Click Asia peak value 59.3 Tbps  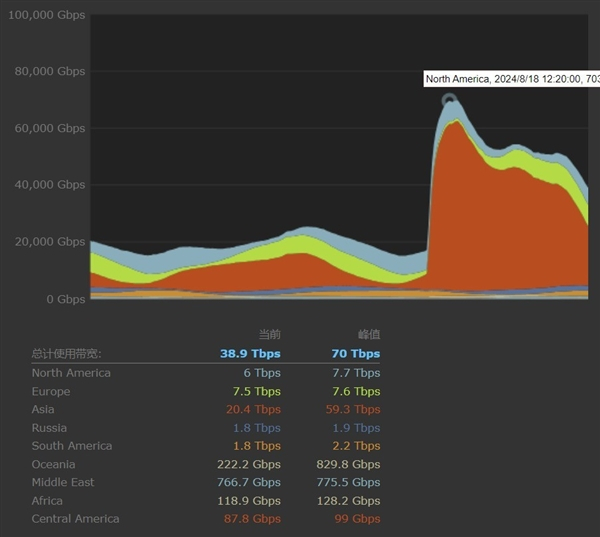point(353,410)
